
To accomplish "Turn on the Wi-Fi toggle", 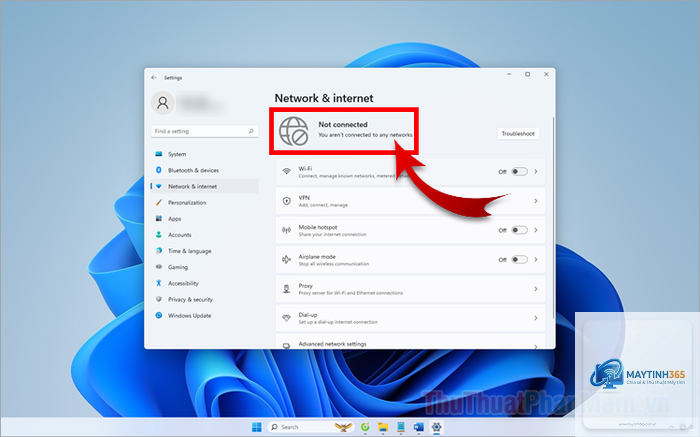I will (519, 171).
